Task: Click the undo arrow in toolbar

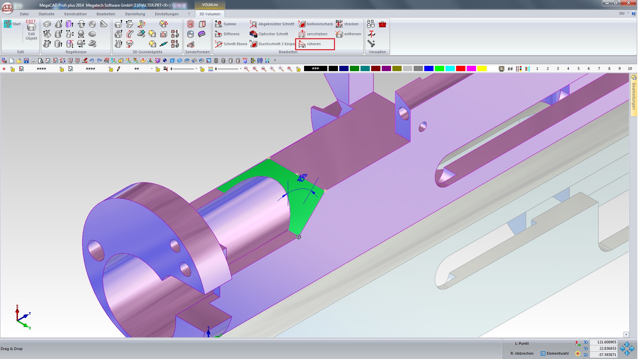Action: 92,60
